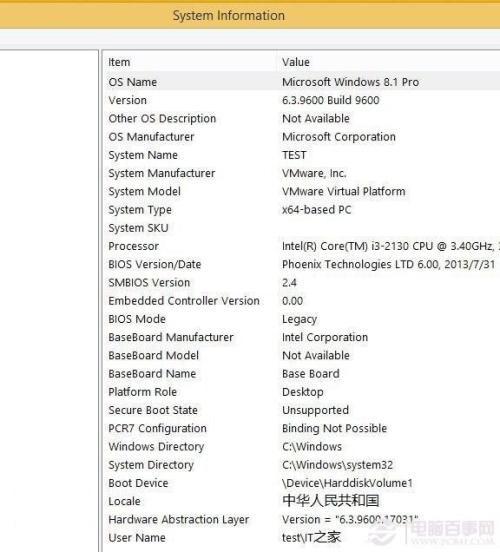Select the System Name row
The width and height of the screenshot is (500, 552).
click(x=302, y=155)
